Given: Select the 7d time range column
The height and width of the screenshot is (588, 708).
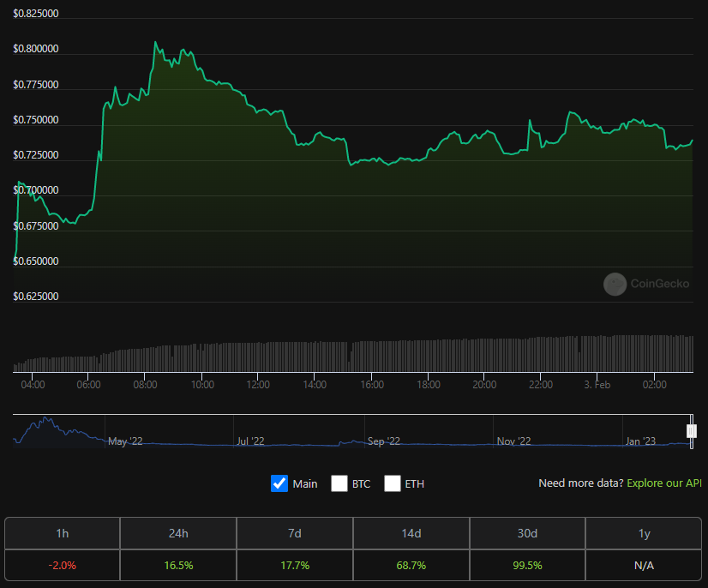Looking at the screenshot, I should point(295,533).
